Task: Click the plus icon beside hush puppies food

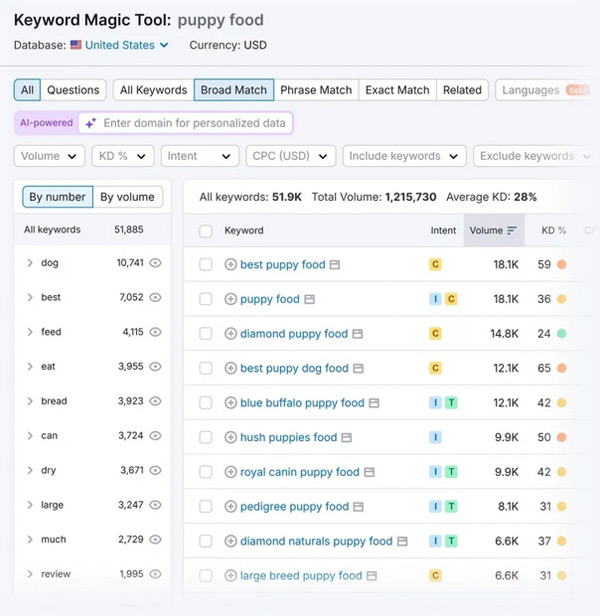Action: (x=231, y=437)
